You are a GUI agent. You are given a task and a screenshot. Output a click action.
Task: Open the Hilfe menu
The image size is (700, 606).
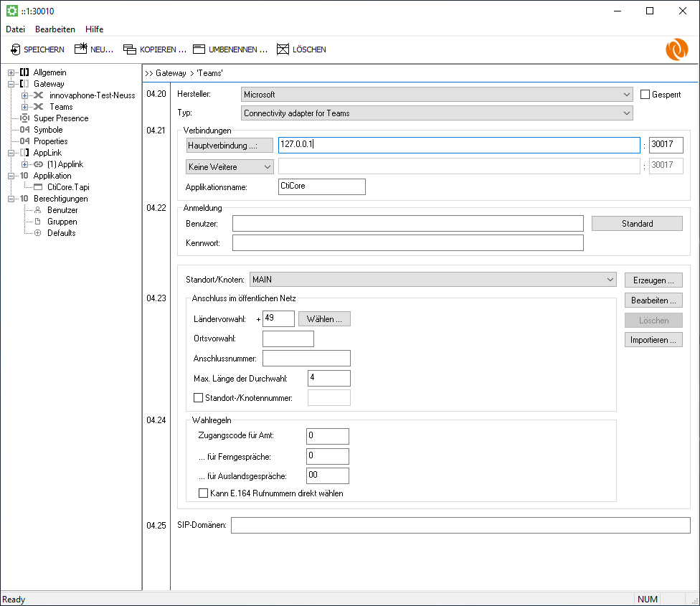point(94,29)
